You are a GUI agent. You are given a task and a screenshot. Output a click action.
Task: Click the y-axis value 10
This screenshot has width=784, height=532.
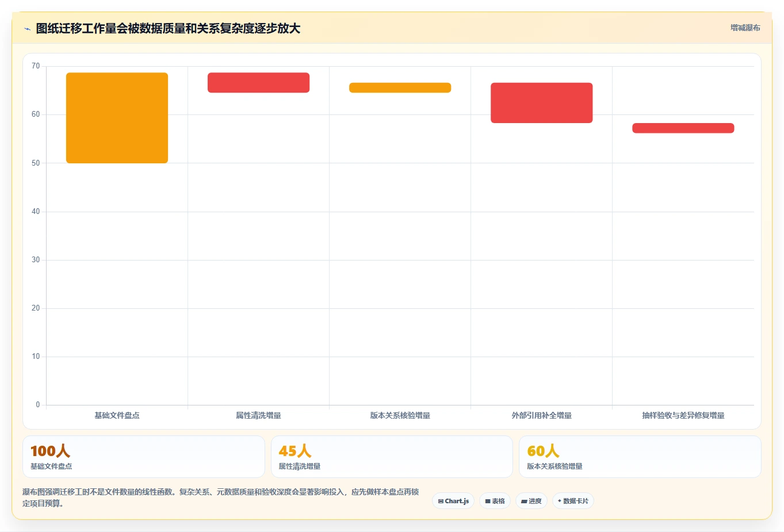click(36, 356)
